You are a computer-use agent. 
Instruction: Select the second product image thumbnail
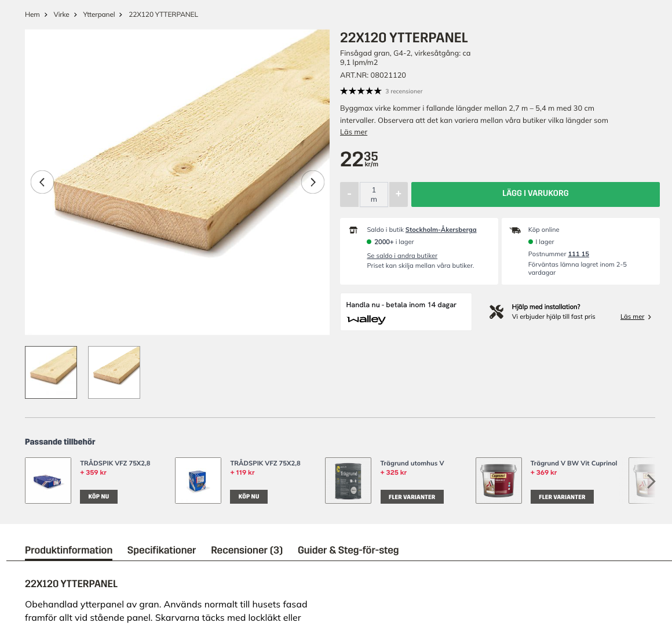[x=114, y=372]
